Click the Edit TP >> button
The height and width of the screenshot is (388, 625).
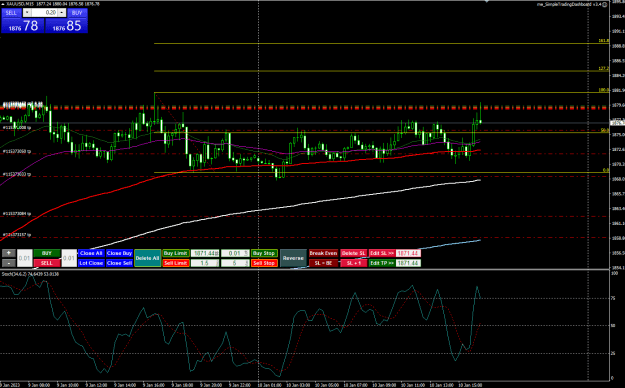[x=382, y=263]
